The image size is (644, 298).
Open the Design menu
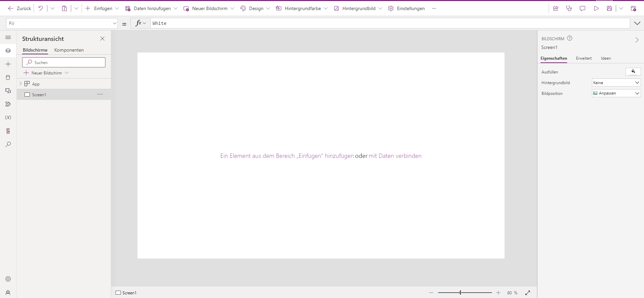pos(255,8)
